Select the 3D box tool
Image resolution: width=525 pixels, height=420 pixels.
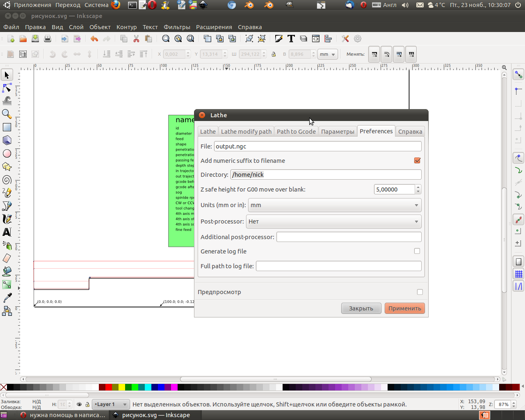click(7, 141)
